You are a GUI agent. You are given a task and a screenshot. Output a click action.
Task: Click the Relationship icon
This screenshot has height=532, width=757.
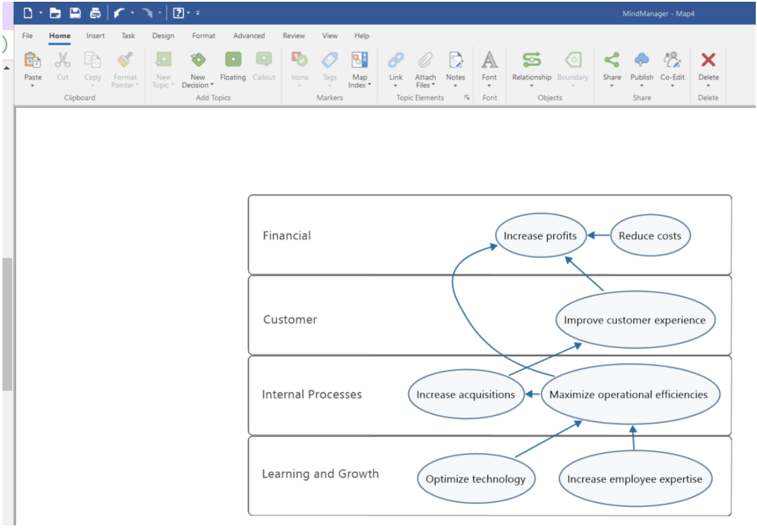(531, 66)
